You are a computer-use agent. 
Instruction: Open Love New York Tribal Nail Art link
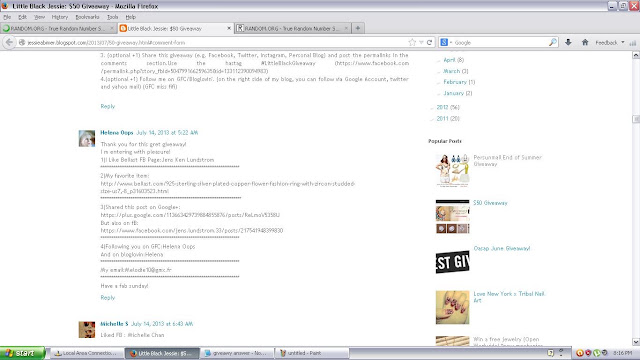(509, 297)
